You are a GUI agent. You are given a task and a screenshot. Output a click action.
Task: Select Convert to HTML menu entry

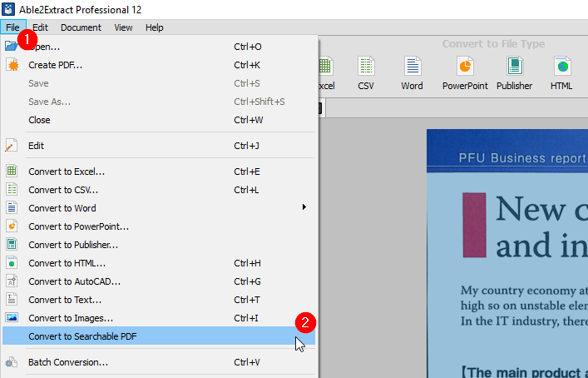pyautogui.click(x=67, y=263)
